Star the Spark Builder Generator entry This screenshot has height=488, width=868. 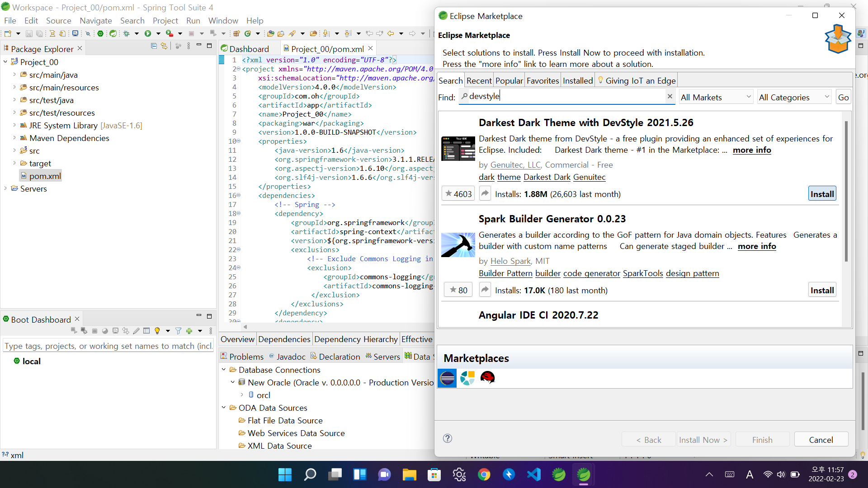458,290
